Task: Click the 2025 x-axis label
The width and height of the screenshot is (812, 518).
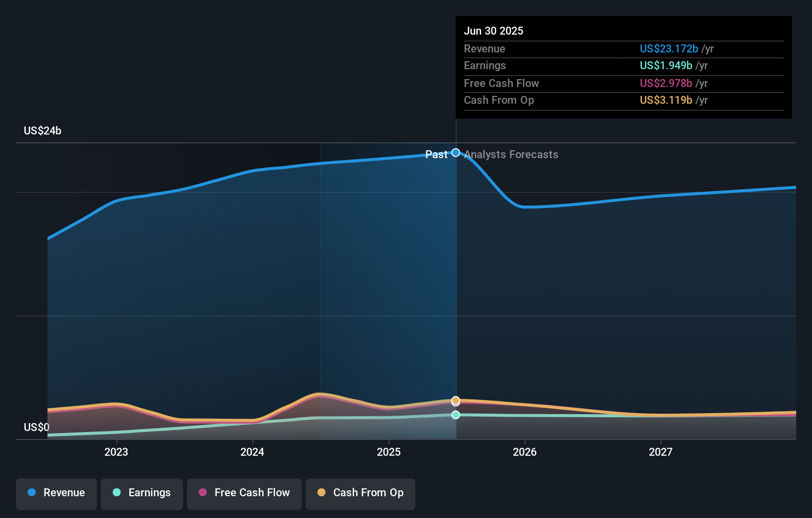Action: 389,452
